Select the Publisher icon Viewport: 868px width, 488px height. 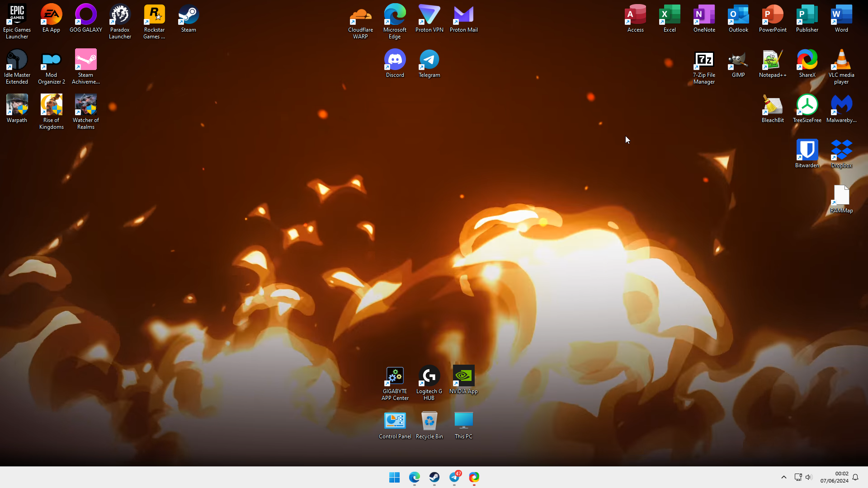807,18
